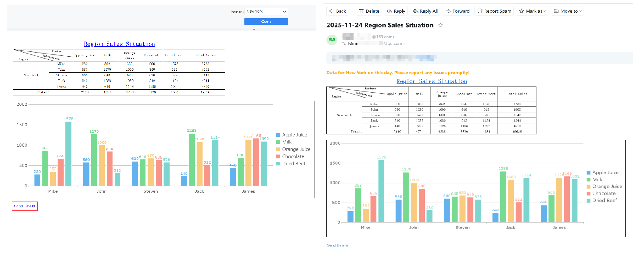Click the Forward arrow icon
Image resolution: width=644 pixels, height=258 pixels.
tap(448, 11)
